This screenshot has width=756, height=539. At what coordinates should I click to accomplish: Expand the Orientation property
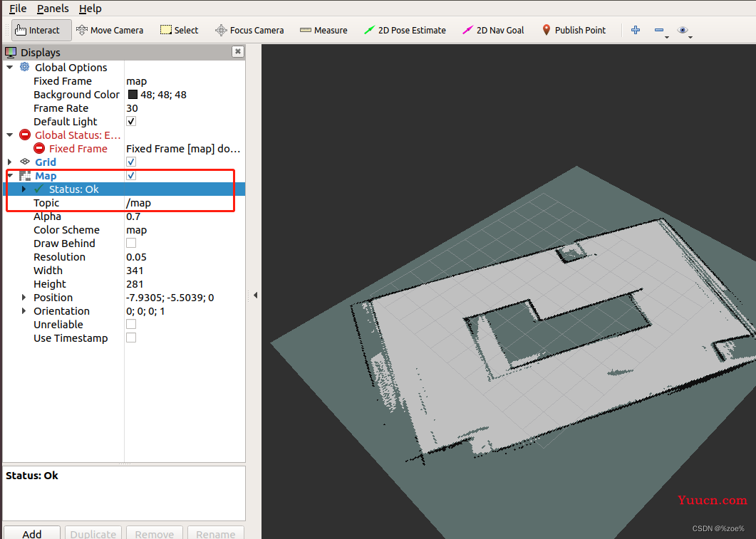[24, 310]
